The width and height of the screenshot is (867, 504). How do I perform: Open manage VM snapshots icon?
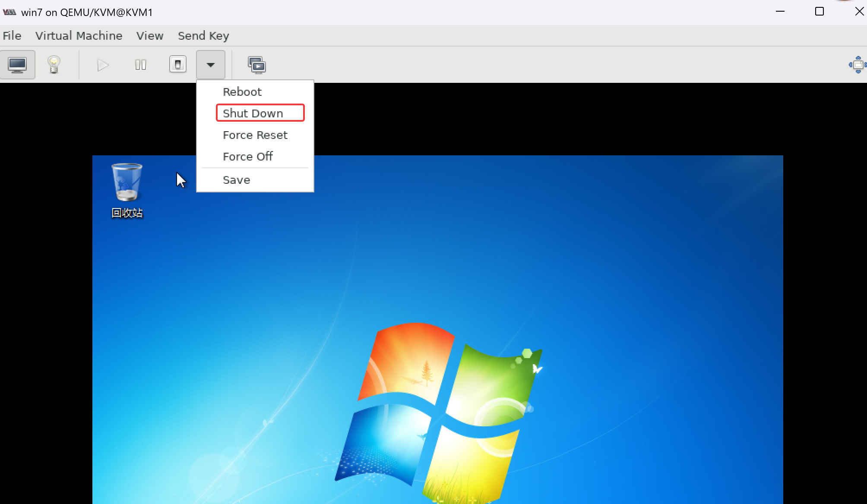click(257, 65)
